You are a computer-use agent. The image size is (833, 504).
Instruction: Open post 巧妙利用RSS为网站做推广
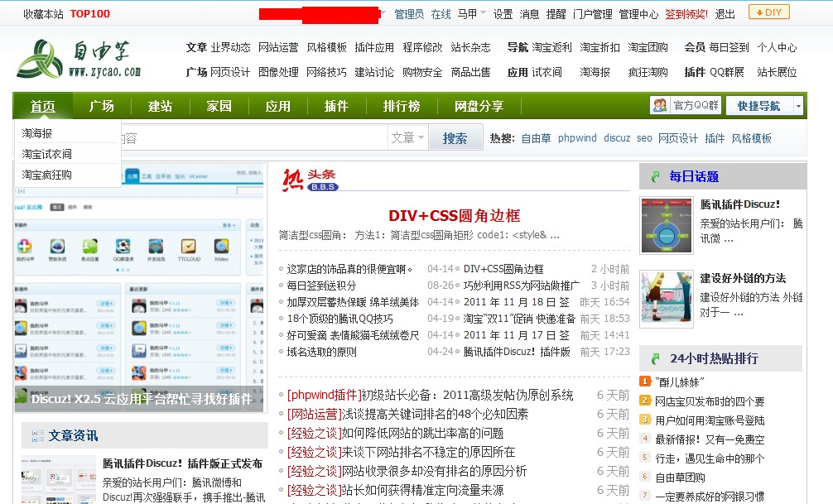tap(522, 286)
